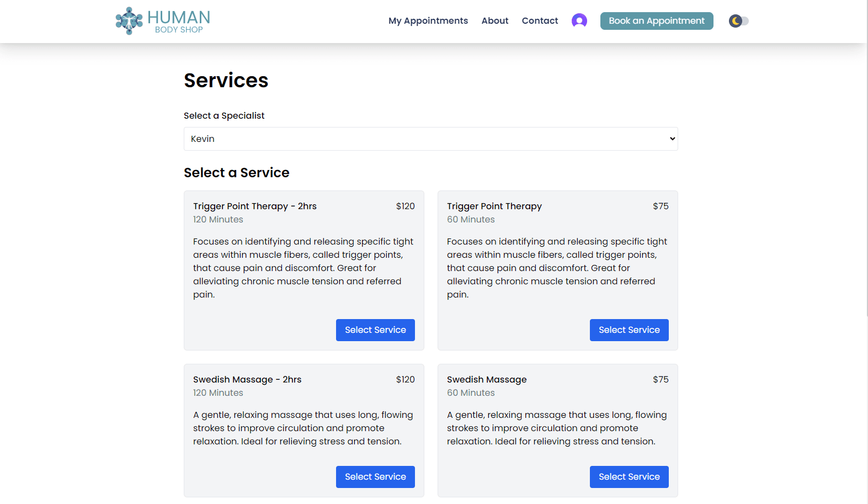
Task: Select Service for 60-minute Trigger Point Therapy
Action: tap(629, 330)
